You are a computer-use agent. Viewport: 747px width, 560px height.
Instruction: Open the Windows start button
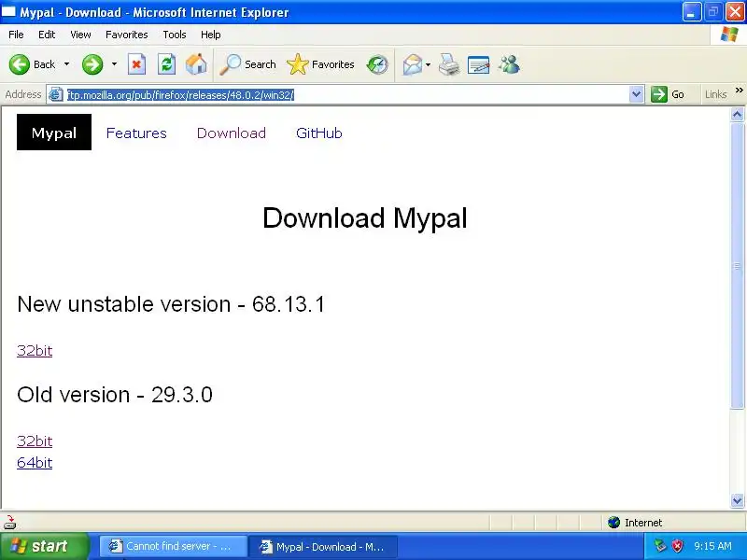[44, 546]
